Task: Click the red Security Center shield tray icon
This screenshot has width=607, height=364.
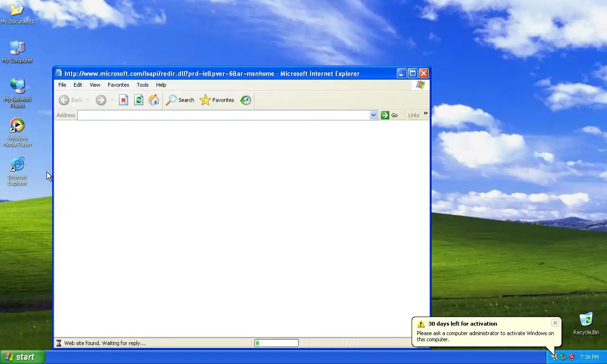Action: [x=571, y=357]
